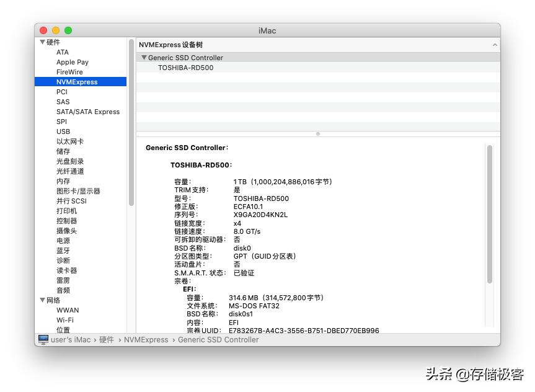View 内存 information
The width and height of the screenshot is (535, 392).
click(63, 181)
